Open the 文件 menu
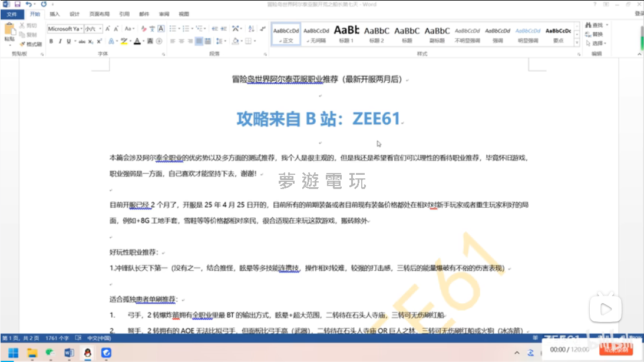Viewport: 644px width, 362px height. (x=12, y=14)
